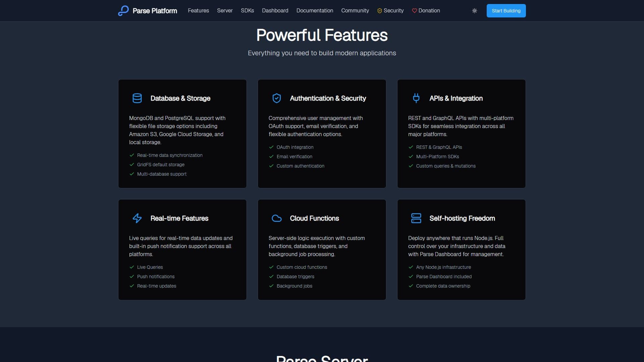Image resolution: width=644 pixels, height=362 pixels.
Task: Click checkmark beside OAuth integration
Action: pyautogui.click(x=271, y=147)
